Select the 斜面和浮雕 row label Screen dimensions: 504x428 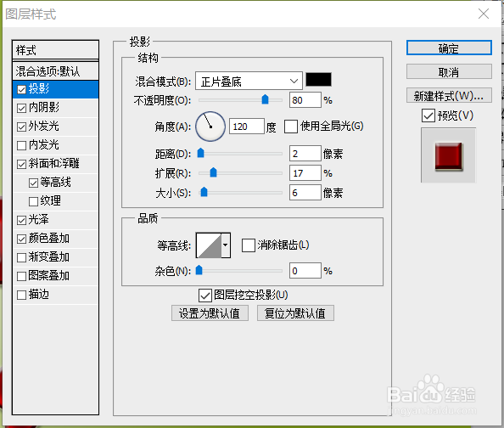[53, 164]
